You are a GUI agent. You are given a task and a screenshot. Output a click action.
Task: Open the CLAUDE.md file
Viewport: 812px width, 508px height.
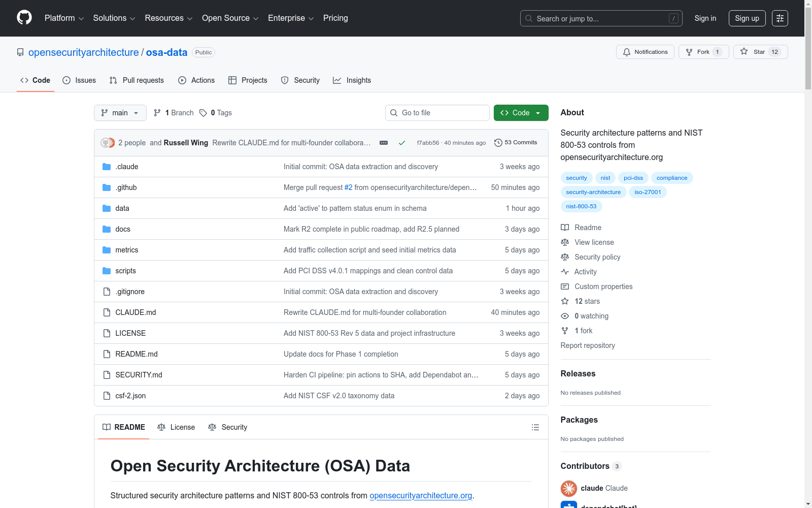136,312
